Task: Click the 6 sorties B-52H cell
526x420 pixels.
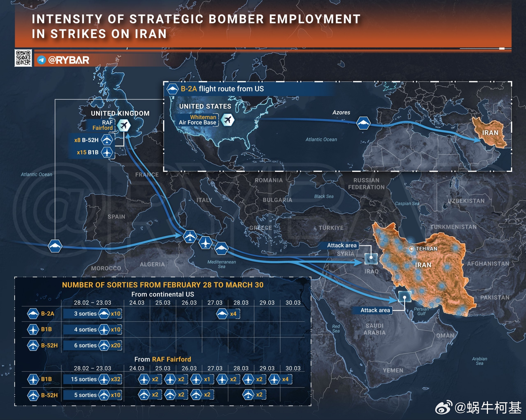Action: coord(85,345)
